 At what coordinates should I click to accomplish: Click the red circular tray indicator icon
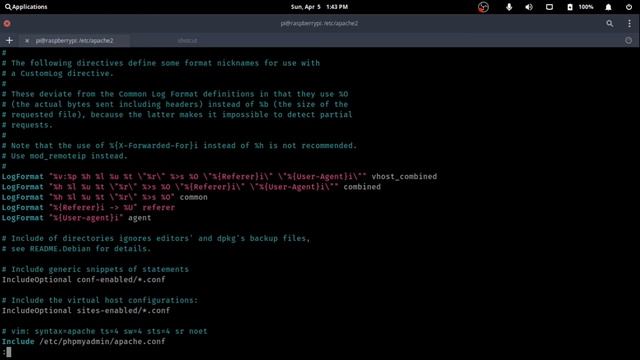point(483,7)
